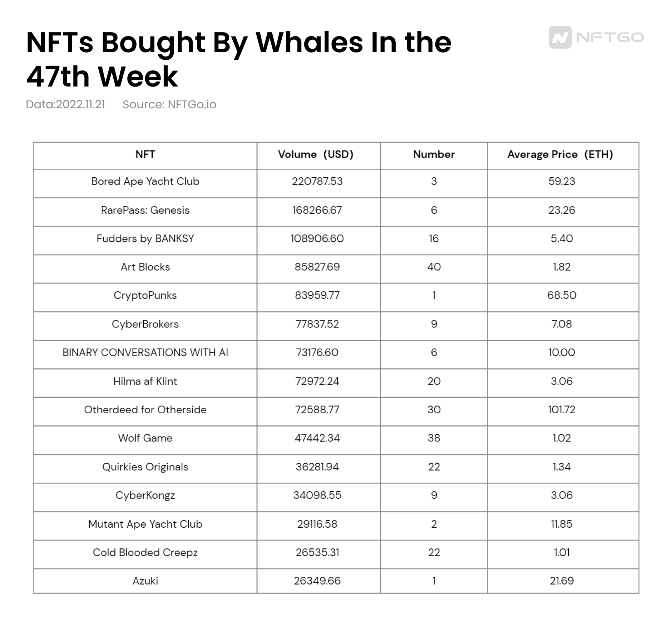Screen dimensions: 672x621
Task: Click the Number column header
Action: pyautogui.click(x=434, y=154)
